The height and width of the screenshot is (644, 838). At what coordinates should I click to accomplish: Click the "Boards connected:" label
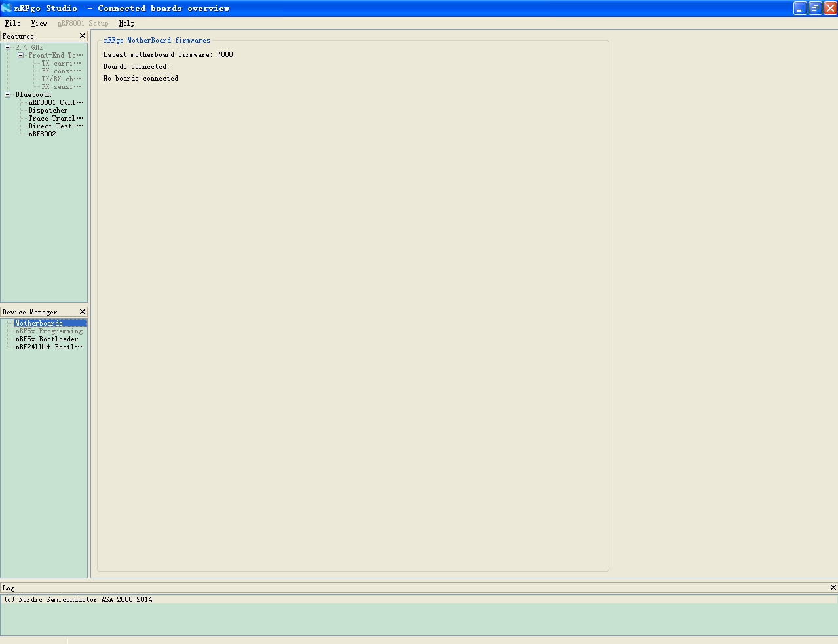136,67
